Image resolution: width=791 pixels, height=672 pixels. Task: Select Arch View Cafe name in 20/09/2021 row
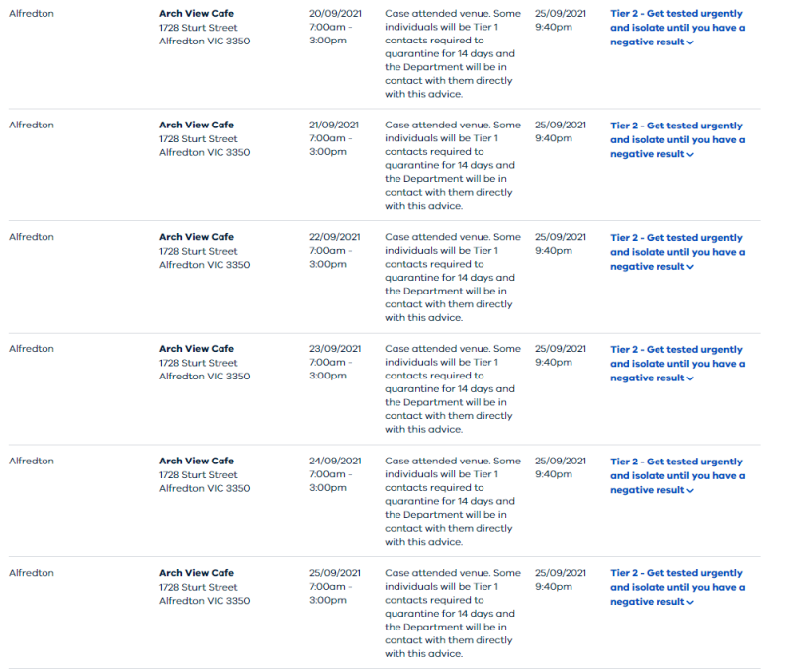pyautogui.click(x=197, y=14)
